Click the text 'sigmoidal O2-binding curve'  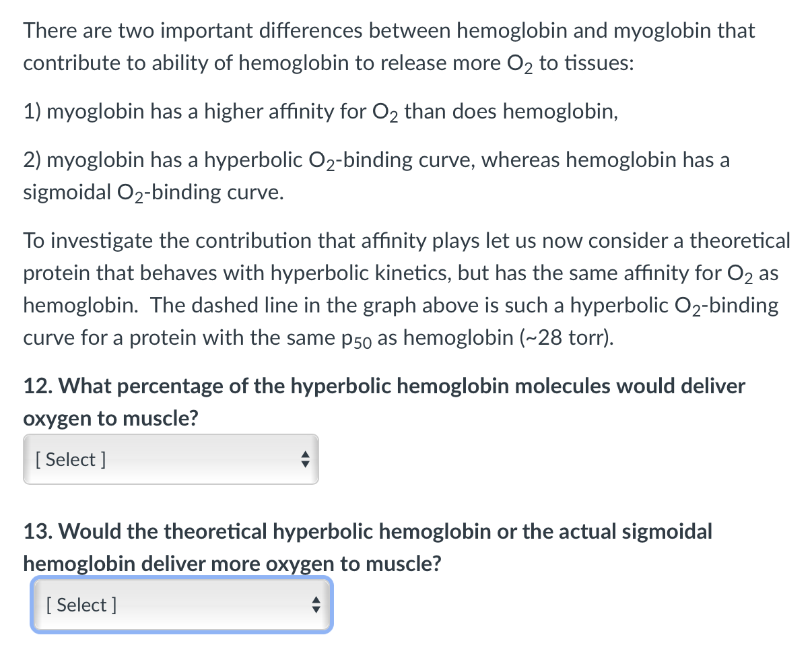[152, 192]
